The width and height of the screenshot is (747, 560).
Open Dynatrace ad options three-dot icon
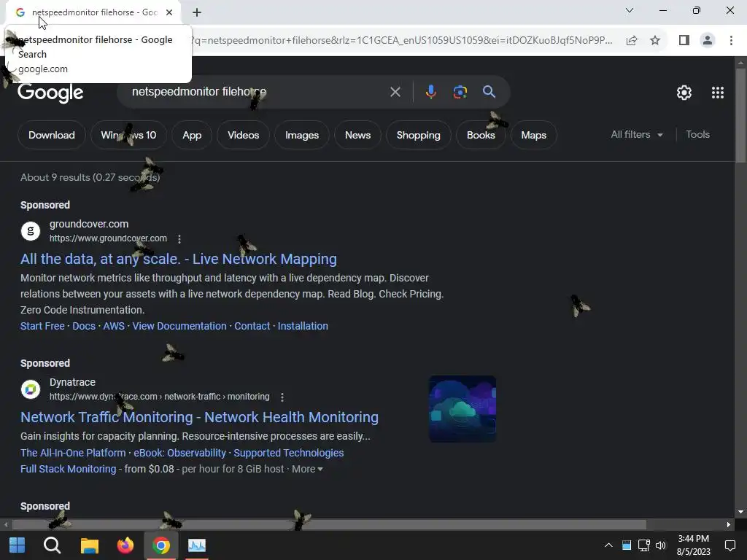tap(282, 397)
